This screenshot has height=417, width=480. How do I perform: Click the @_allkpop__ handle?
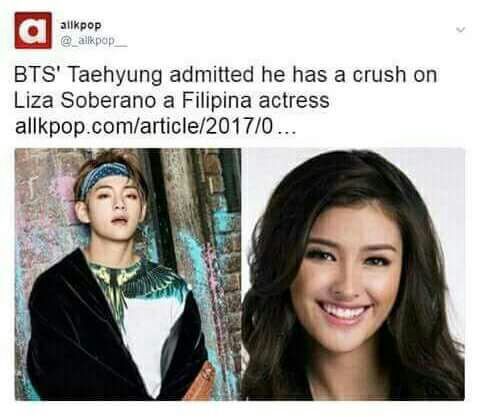[x=93, y=41]
